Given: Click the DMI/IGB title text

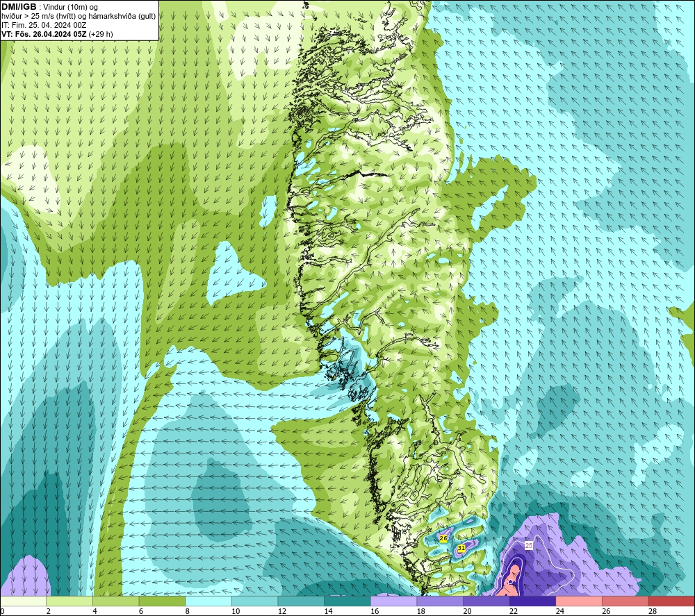Looking at the screenshot, I should [x=19, y=7].
